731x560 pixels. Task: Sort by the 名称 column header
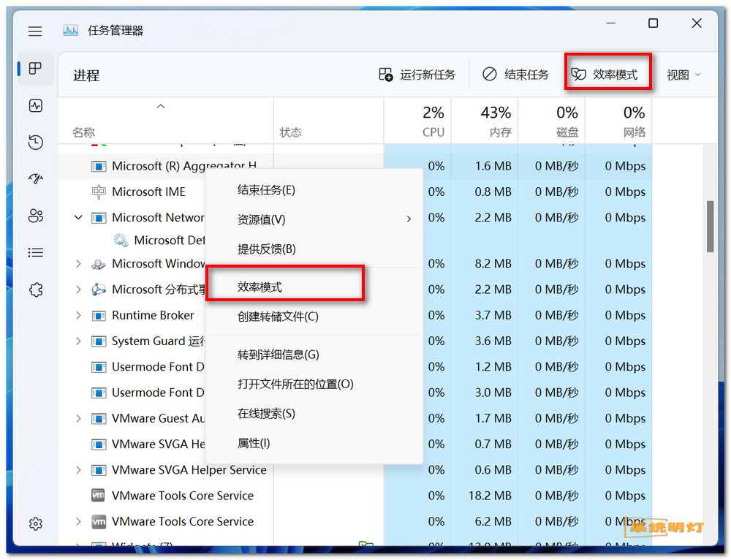coord(165,121)
